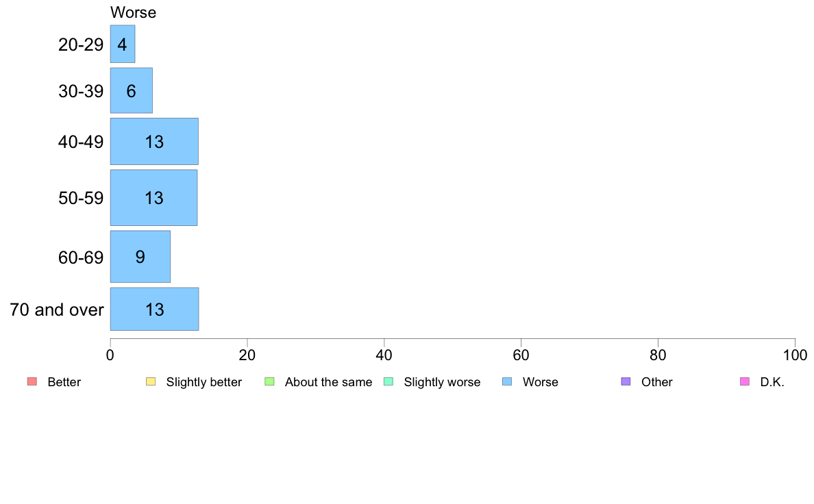Select the 40-49 age group label

click(81, 142)
